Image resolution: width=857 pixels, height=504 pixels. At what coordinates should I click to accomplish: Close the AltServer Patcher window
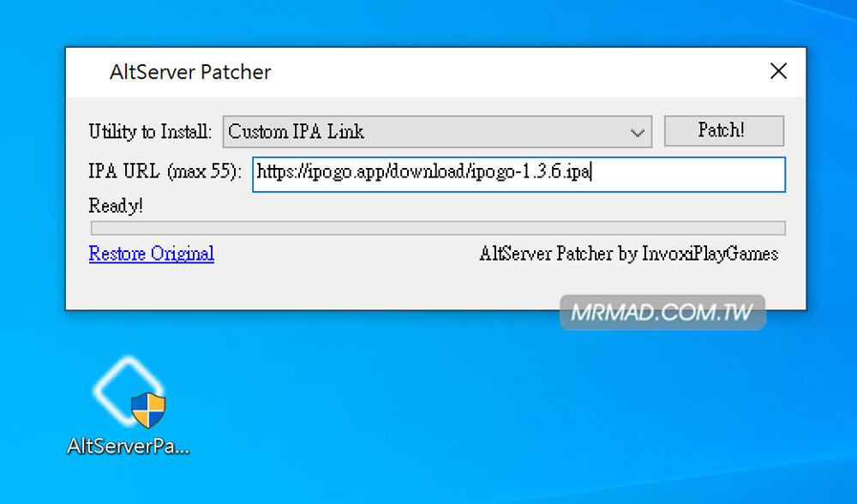[778, 71]
